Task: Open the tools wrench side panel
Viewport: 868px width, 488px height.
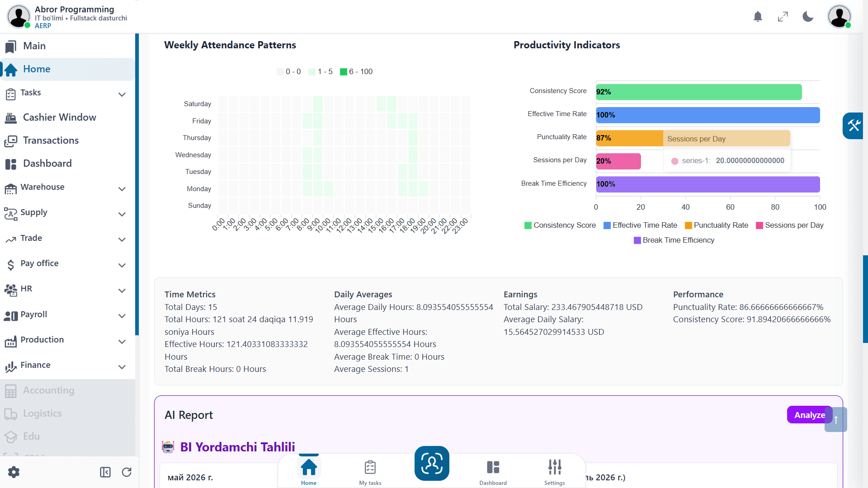Action: (x=854, y=126)
